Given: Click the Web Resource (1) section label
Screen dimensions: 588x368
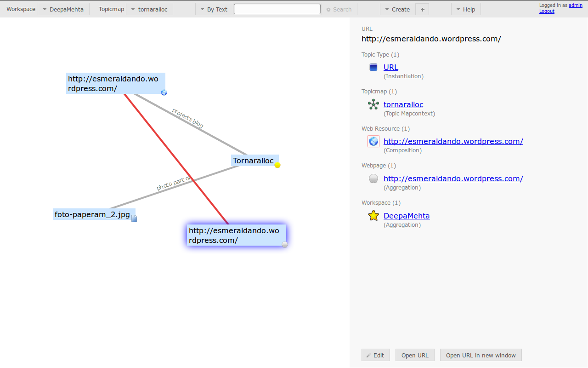Looking at the screenshot, I should (x=385, y=128).
